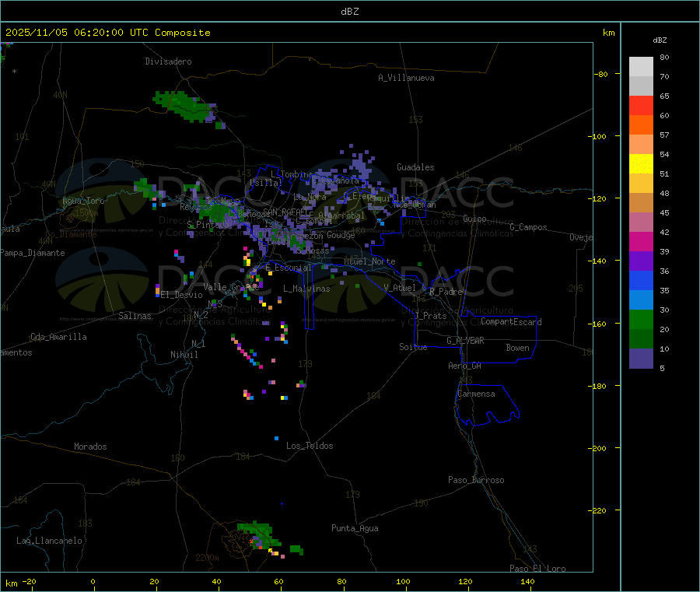Viewport: 700px width, 592px height.
Task: Click the Valle_Grande map label
Action: click(x=231, y=287)
